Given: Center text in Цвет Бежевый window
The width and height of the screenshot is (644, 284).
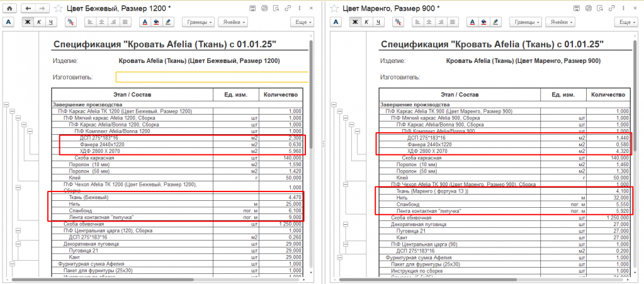Looking at the screenshot, I should click(x=102, y=22).
